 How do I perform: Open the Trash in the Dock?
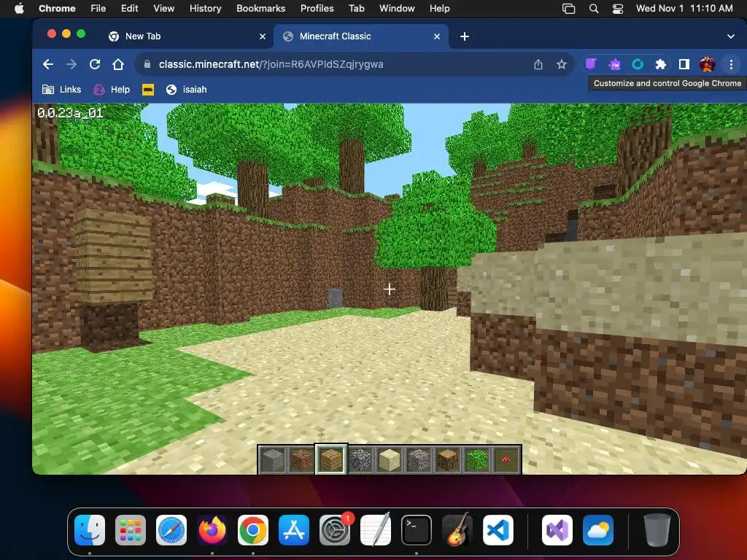click(x=657, y=530)
